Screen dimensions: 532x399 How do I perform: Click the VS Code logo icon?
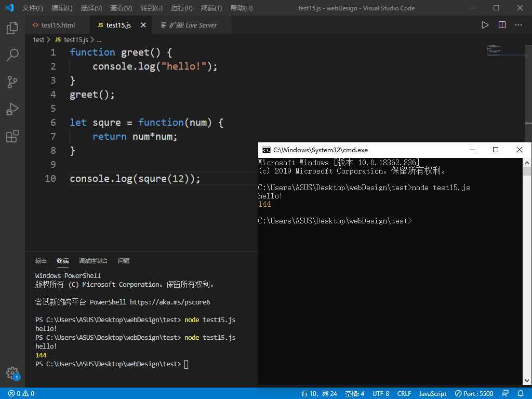click(9, 7)
